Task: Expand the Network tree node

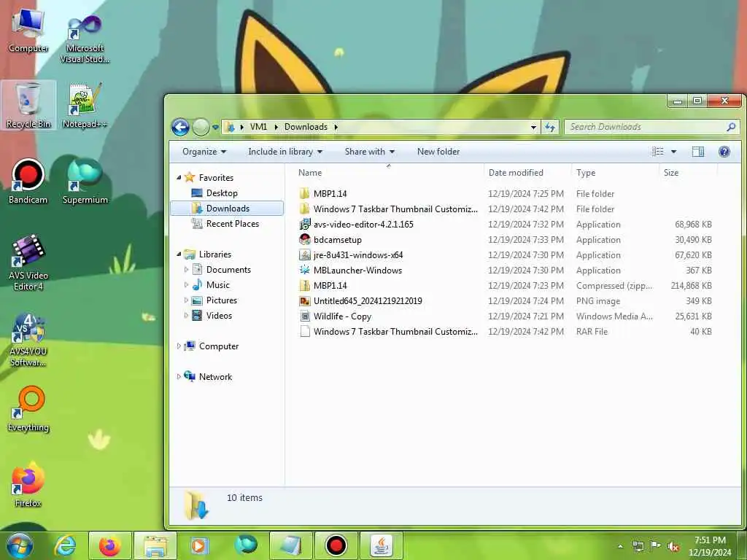Action: pyautogui.click(x=179, y=377)
